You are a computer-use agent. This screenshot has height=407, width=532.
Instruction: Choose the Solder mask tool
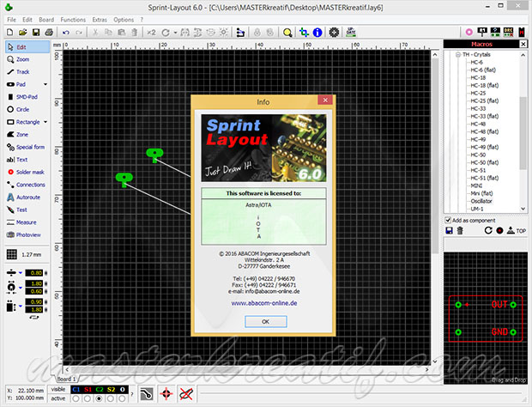click(x=29, y=172)
